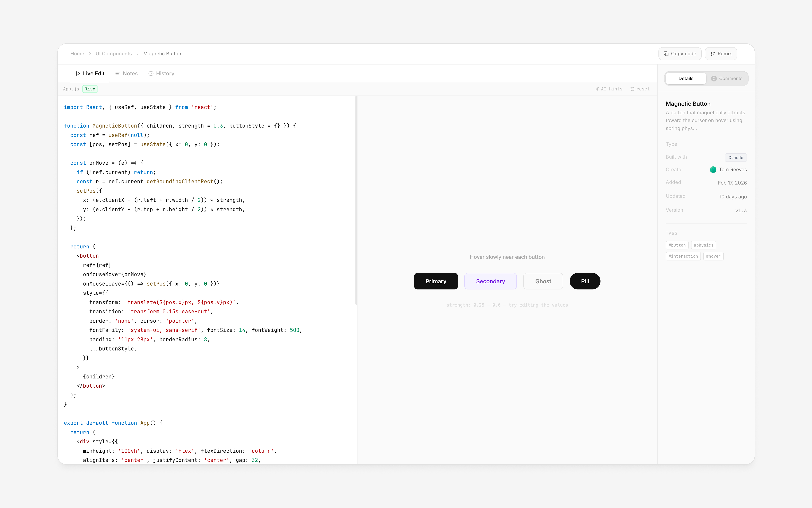Click the export default function App line
Image resolution: width=812 pixels, height=508 pixels.
pos(113,423)
